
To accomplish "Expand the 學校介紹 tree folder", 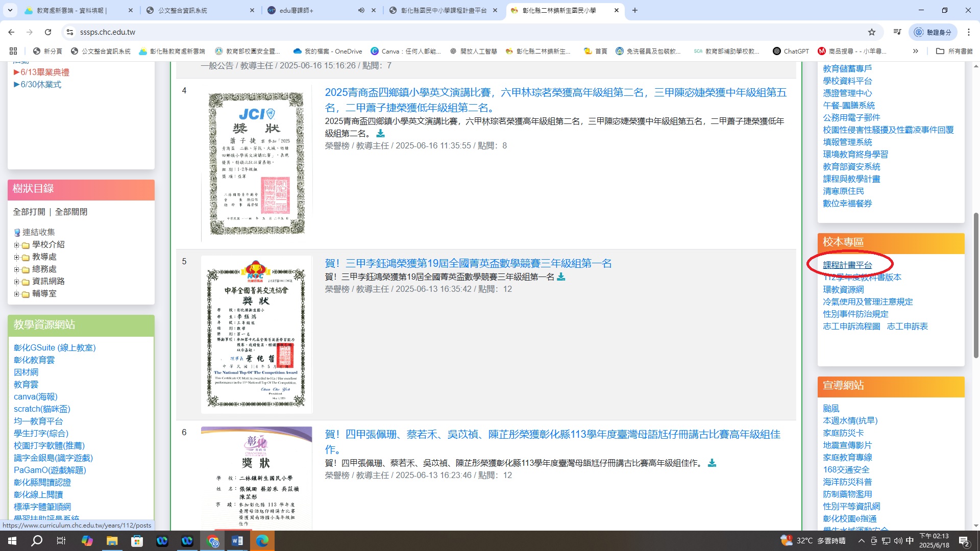I will tap(16, 245).
